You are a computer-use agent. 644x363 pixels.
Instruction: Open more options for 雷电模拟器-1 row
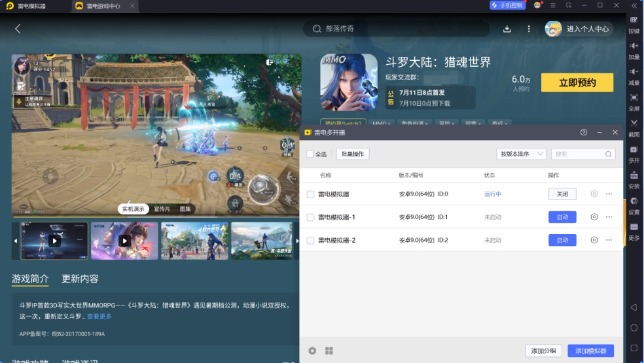point(609,216)
